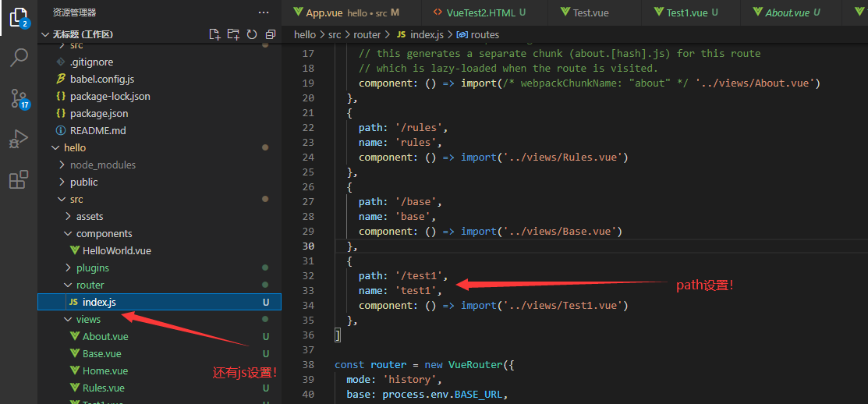Click router in the breadcrumb
Image resolution: width=868 pixels, height=404 pixels.
(367, 35)
